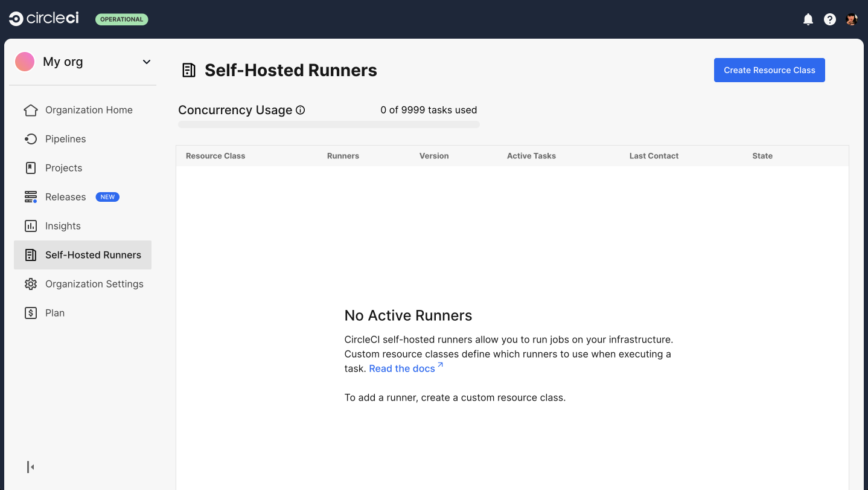Click the Self-Hosted Runners sidebar icon

click(x=31, y=255)
